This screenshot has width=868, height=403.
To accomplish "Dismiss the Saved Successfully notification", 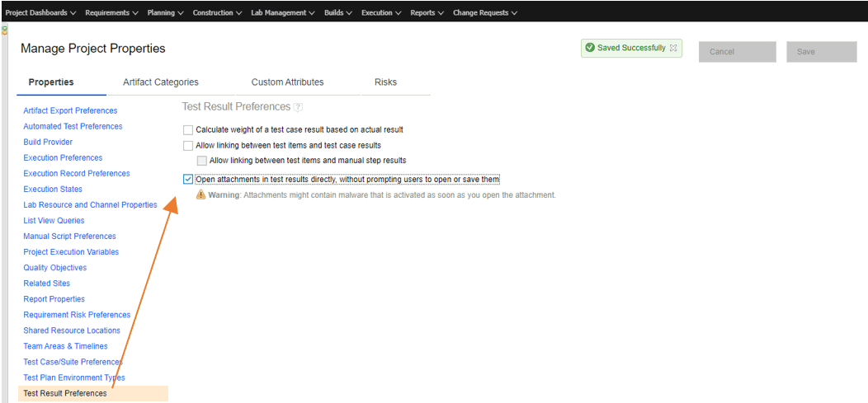I will (x=673, y=48).
